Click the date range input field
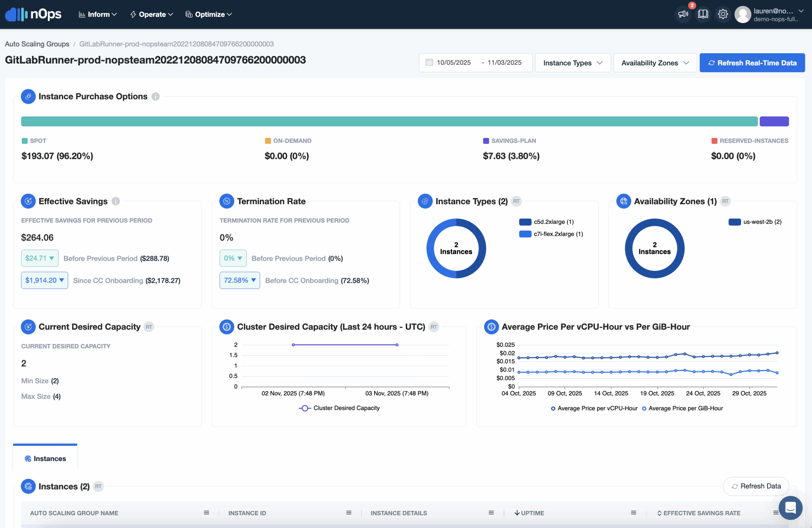 475,63
